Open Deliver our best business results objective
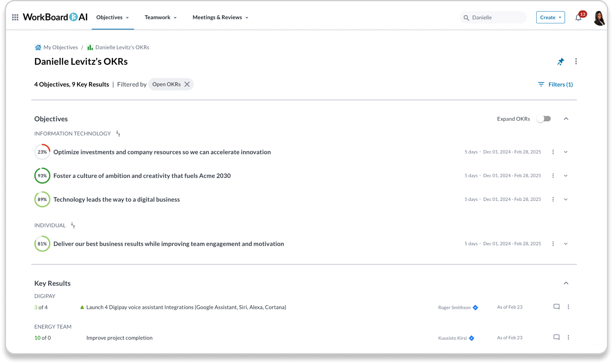Screen dimensions: 613x364 point(169,244)
